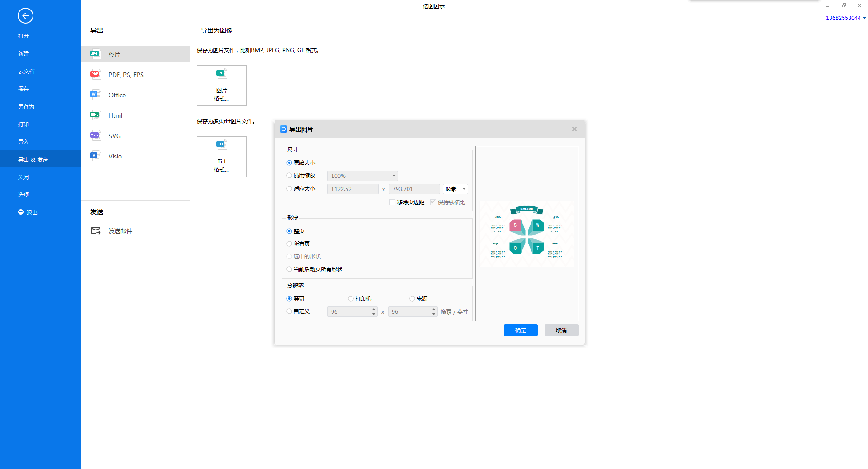The image size is (868, 469).
Task: Confirm export with the 确定 button
Action: pyautogui.click(x=521, y=330)
